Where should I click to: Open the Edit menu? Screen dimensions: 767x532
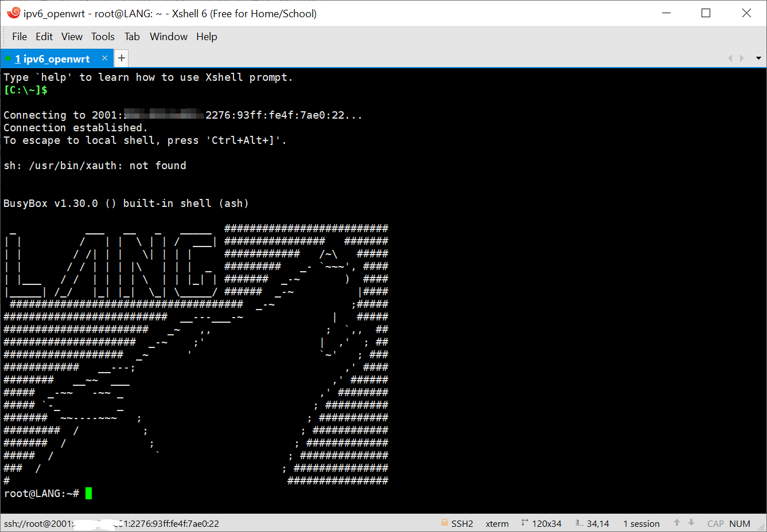(44, 37)
